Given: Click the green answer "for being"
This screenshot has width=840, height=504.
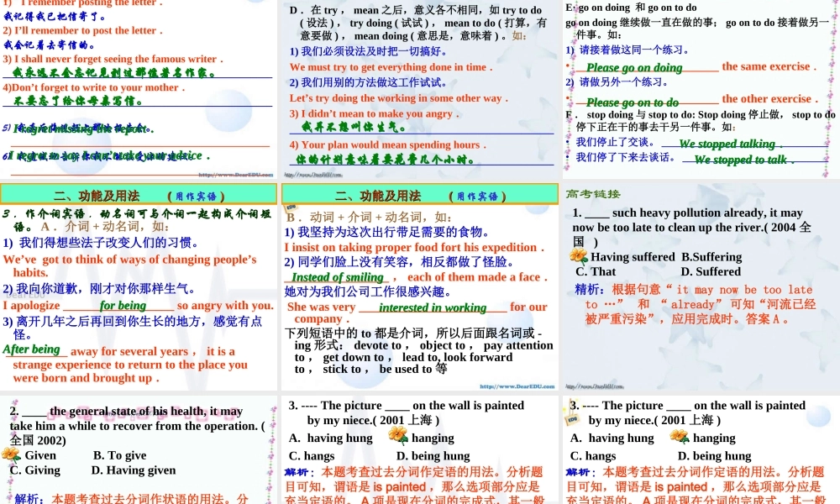Looking at the screenshot, I should click(123, 305).
